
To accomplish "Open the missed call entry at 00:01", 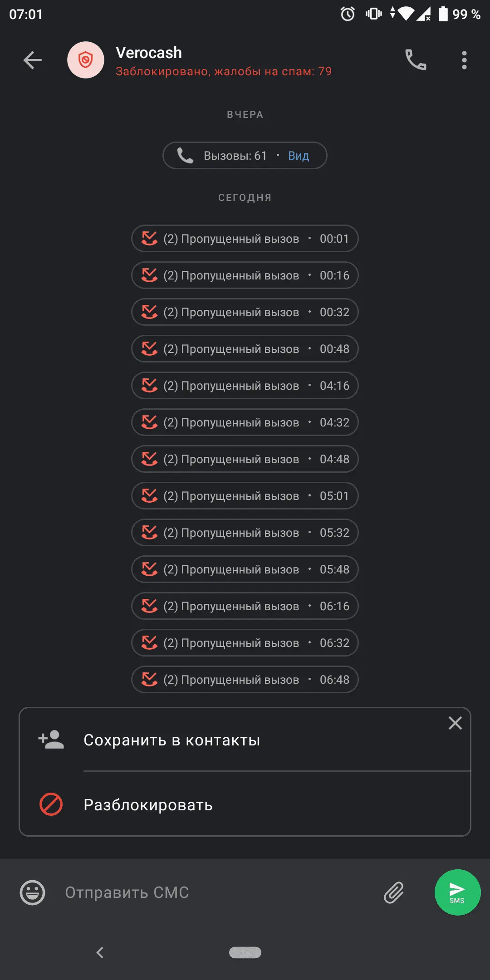I will 245,239.
